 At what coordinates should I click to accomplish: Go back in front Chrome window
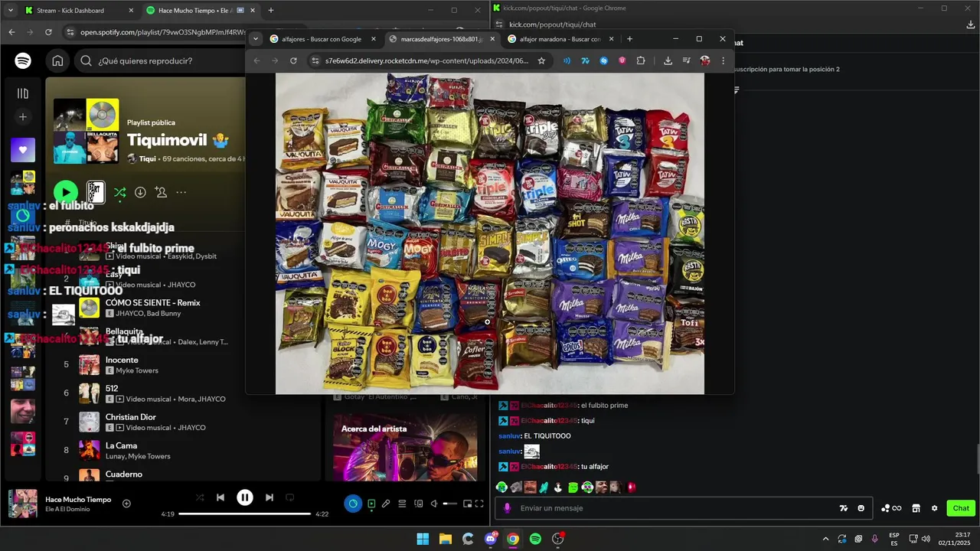[256, 60]
